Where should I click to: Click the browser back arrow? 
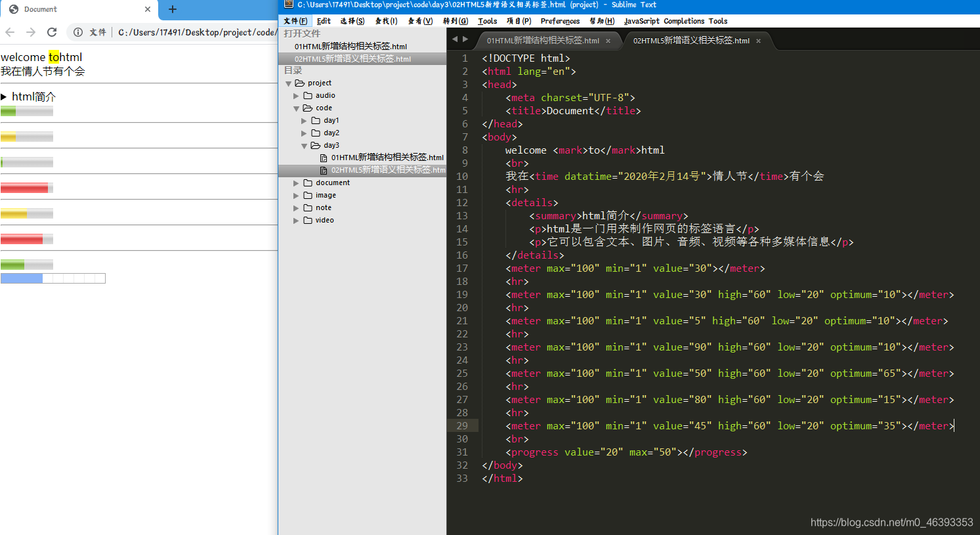point(10,32)
